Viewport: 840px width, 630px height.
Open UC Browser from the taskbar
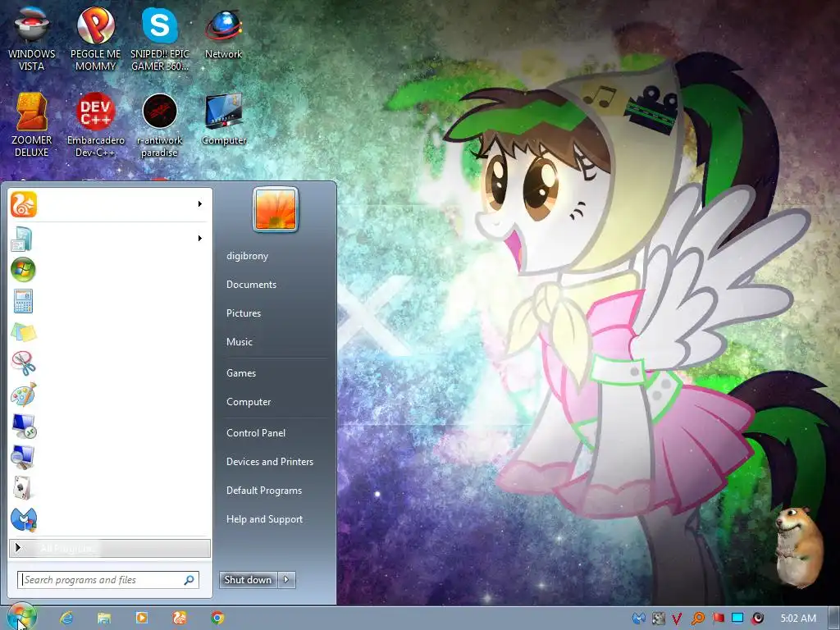click(180, 618)
